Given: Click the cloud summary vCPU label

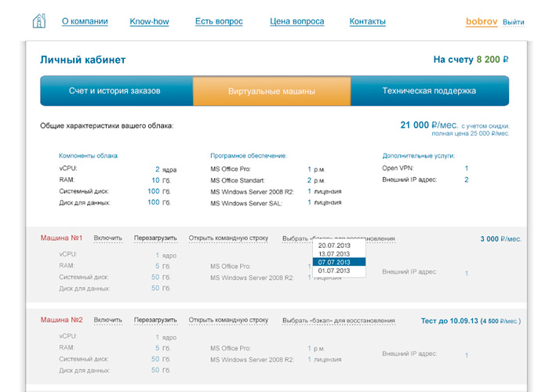Looking at the screenshot, I should click(68, 169).
